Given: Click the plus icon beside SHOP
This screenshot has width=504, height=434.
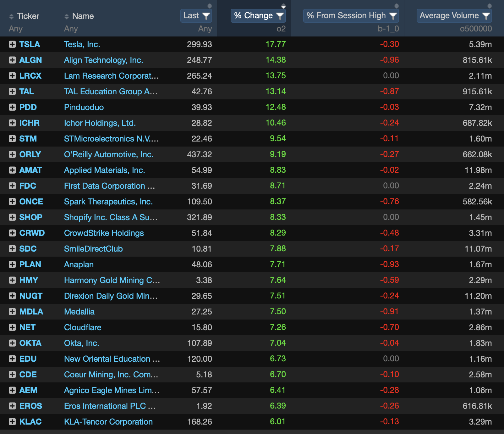Looking at the screenshot, I should tap(12, 217).
